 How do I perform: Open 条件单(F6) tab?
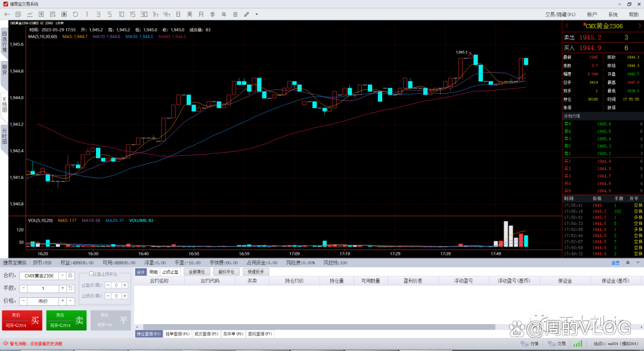click(233, 334)
